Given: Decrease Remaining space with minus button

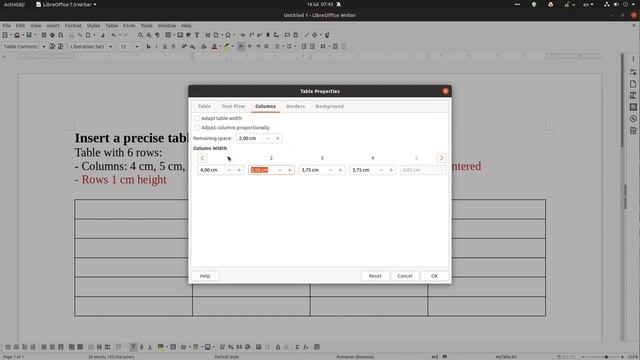Looking at the screenshot, I should click(x=268, y=138).
